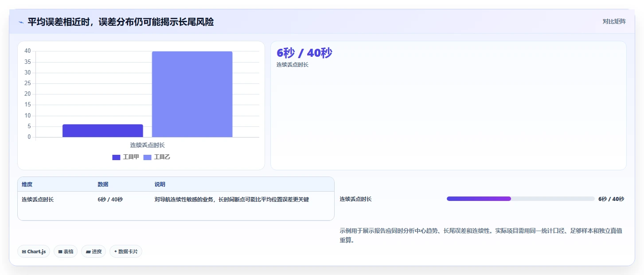Click the title 平均误差相近时 heading

tap(121, 22)
